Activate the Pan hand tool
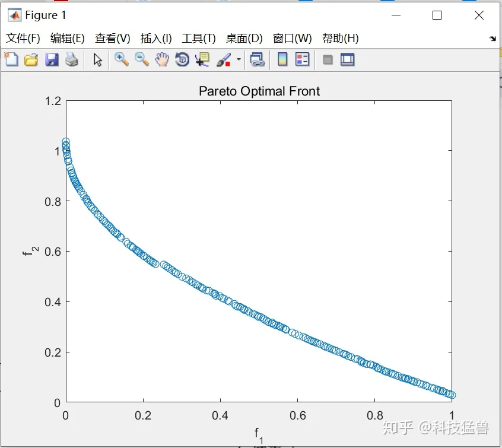Viewport: 502px width, 448px height. pos(162,59)
